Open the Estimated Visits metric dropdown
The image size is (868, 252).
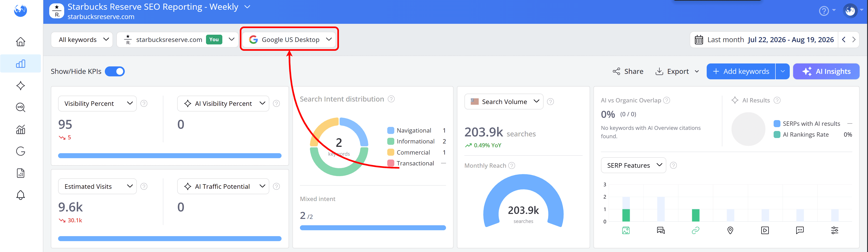click(97, 186)
